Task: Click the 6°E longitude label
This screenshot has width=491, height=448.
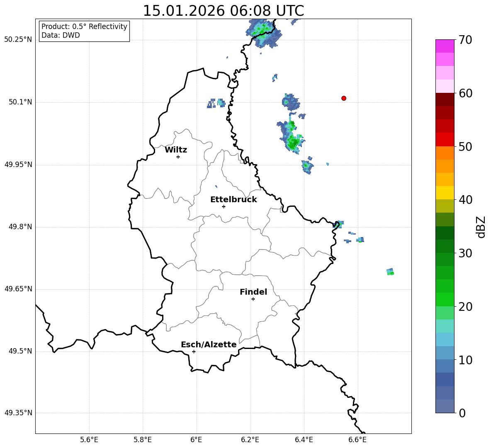Action: pos(196,440)
